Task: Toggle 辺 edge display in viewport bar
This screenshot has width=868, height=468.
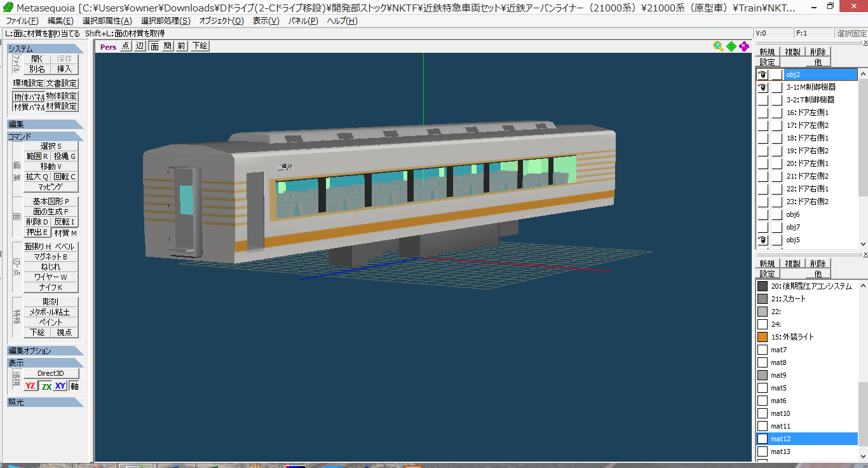Action: tap(140, 46)
